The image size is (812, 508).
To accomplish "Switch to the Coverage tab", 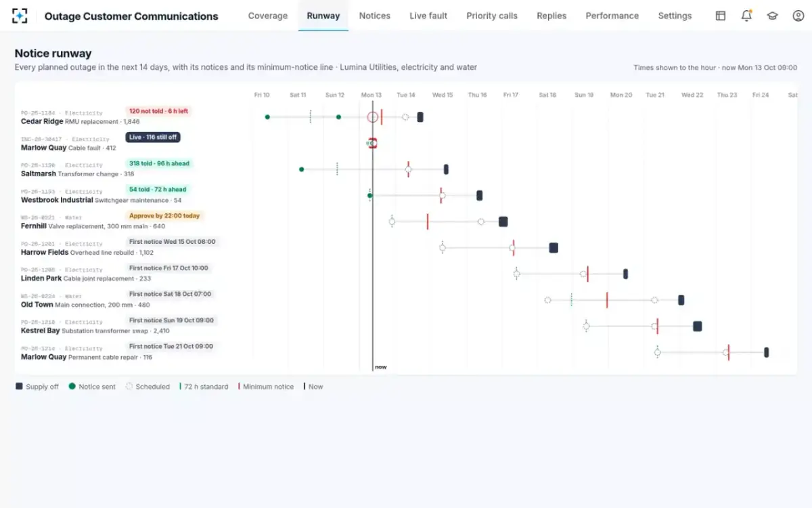I will tap(268, 16).
